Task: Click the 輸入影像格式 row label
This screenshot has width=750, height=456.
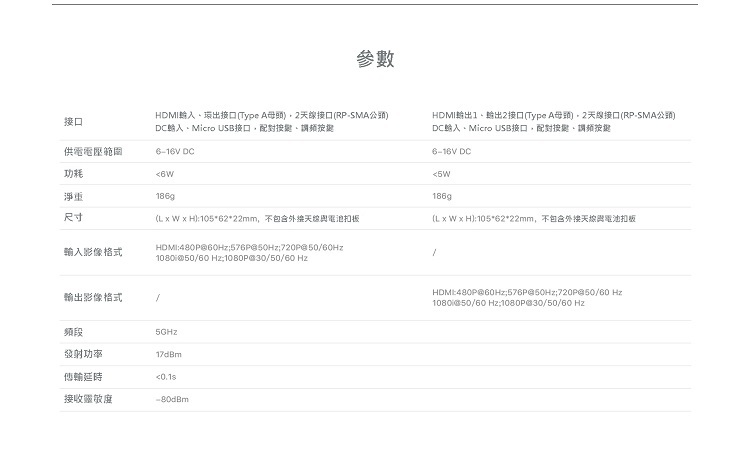Action: pos(93,253)
